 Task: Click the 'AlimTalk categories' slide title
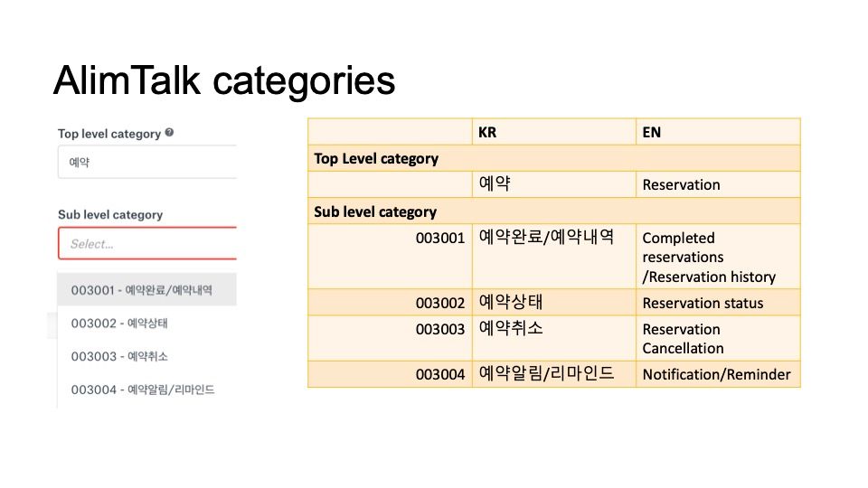click(x=224, y=80)
